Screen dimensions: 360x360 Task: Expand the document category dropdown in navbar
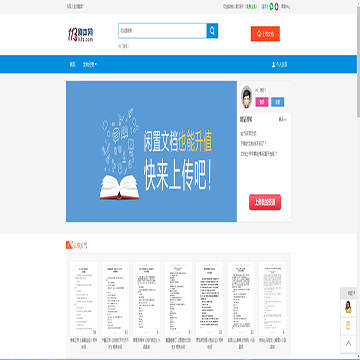tap(90, 65)
